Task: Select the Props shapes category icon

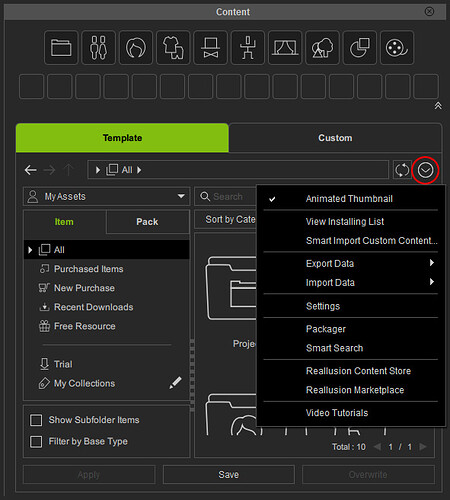Action: [360, 48]
